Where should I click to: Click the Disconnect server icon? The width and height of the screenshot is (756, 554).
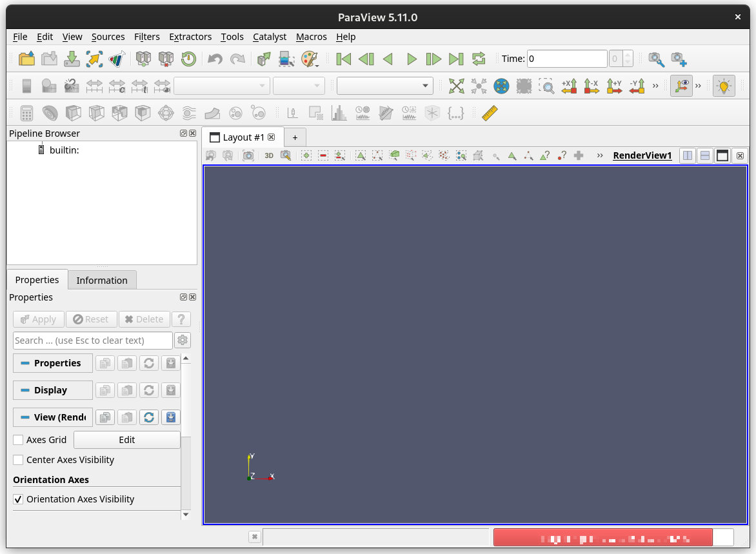point(166,59)
